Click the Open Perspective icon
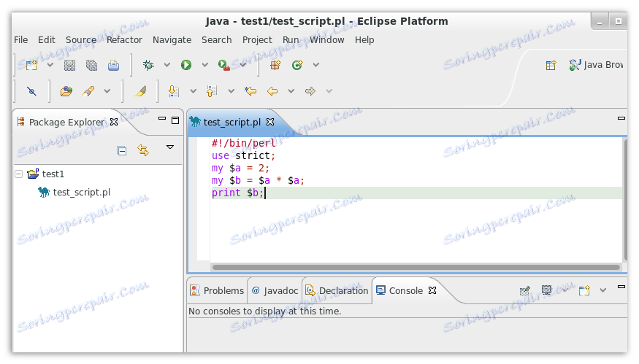Viewport: 639px width, 364px height. click(551, 65)
